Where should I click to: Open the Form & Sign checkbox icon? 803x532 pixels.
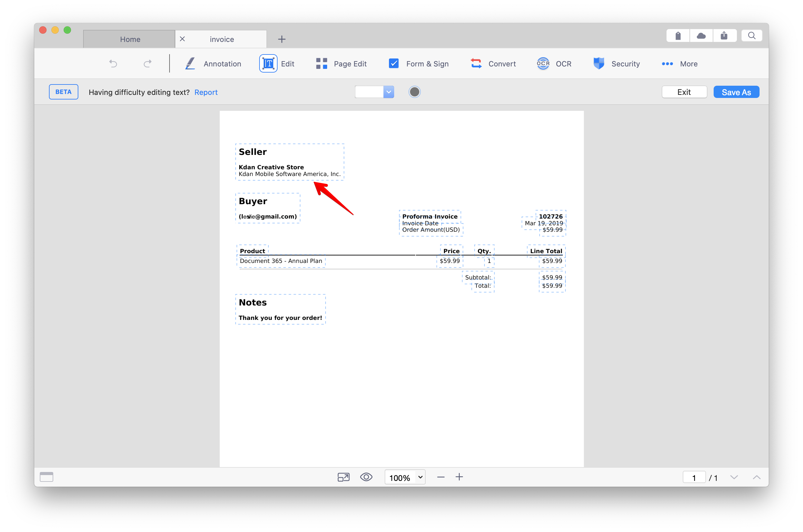(x=393, y=63)
